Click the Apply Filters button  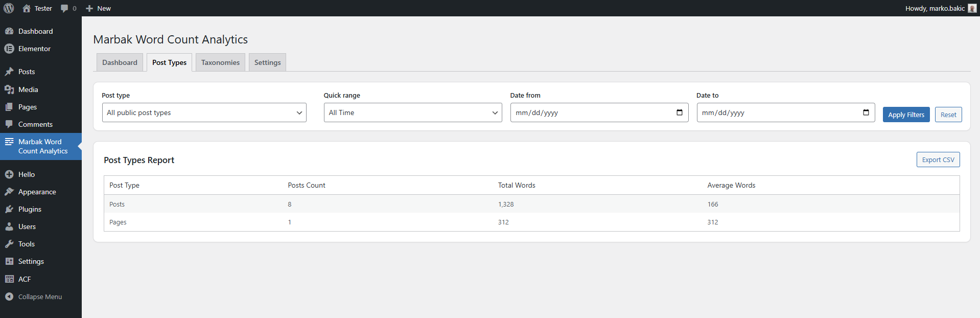pos(906,115)
